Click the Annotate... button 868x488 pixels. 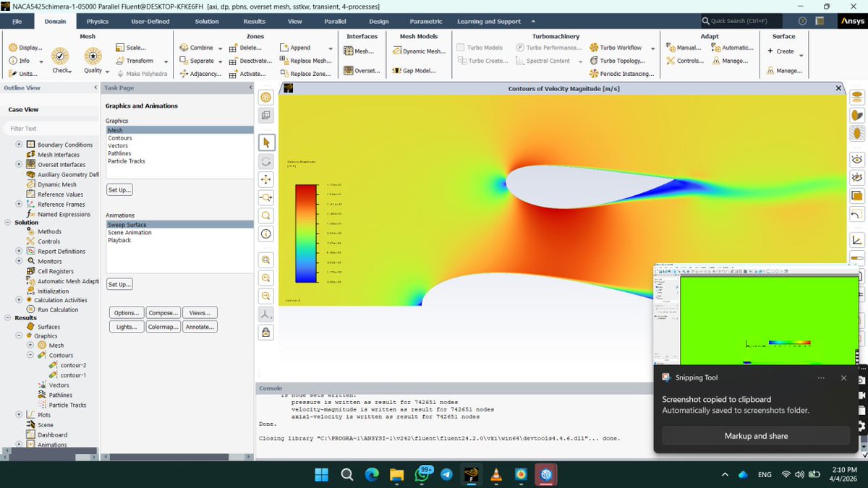click(x=200, y=327)
